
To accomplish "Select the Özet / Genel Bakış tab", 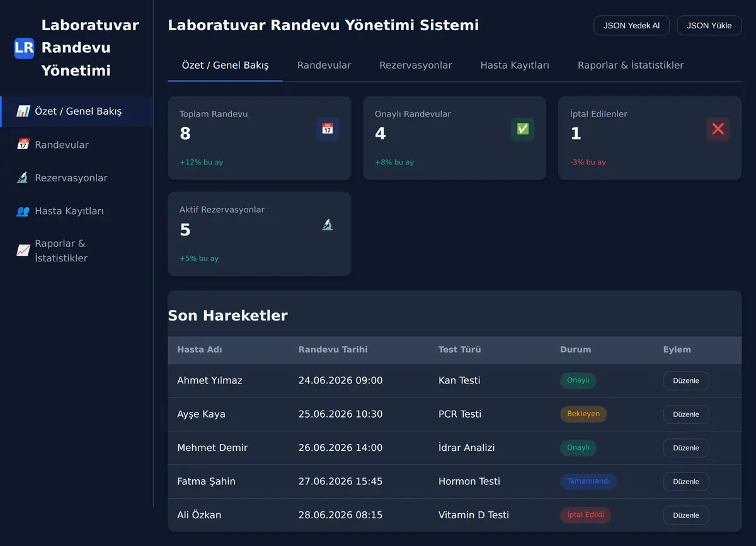I will click(226, 65).
